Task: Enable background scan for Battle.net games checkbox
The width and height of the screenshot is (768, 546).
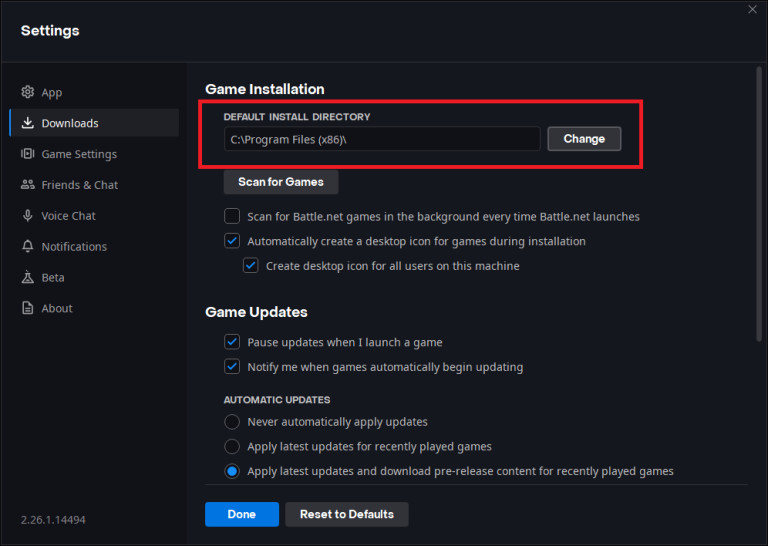Action: point(232,216)
